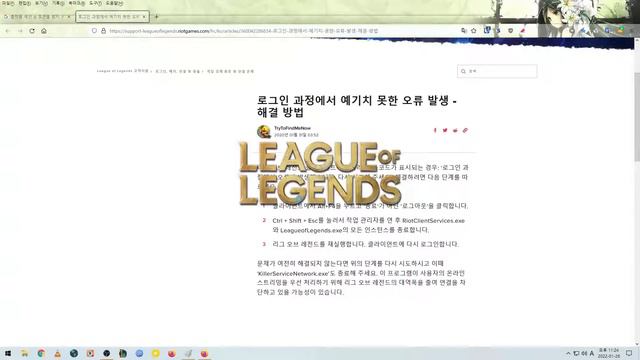640x360 pixels.
Task: Reload the page with the refresh icon
Action: click(32, 31)
